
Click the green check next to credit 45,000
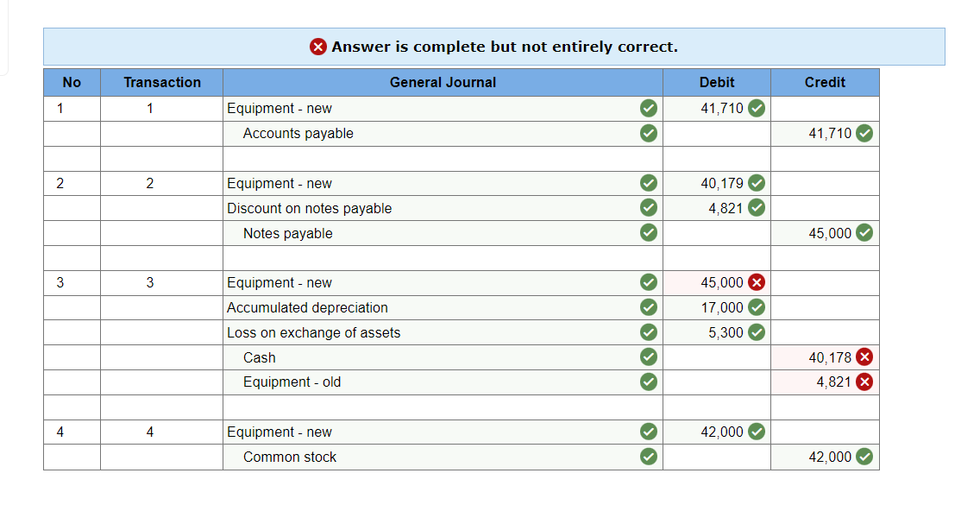click(864, 233)
